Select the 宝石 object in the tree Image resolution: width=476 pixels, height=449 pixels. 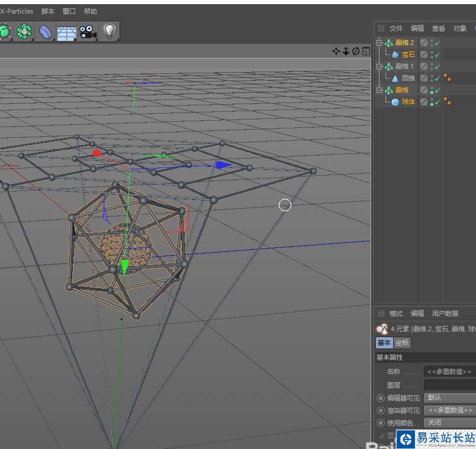coord(409,54)
